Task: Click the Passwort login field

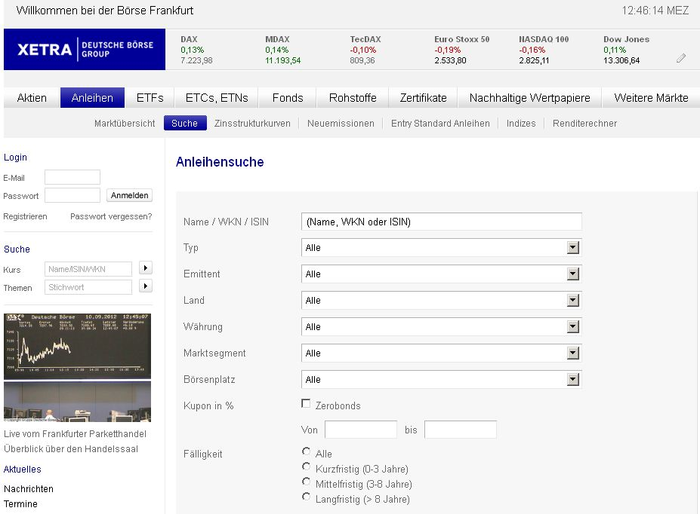Action: coord(72,195)
